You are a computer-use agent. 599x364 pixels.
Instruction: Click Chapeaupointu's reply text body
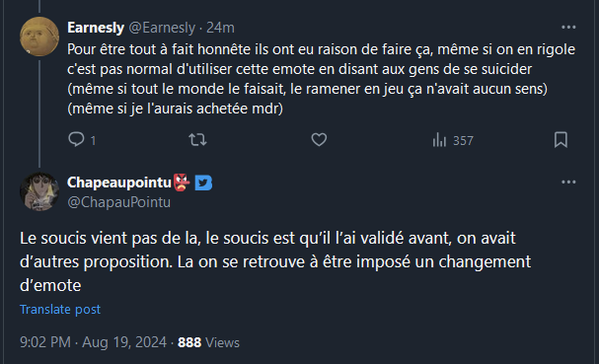(x=275, y=261)
